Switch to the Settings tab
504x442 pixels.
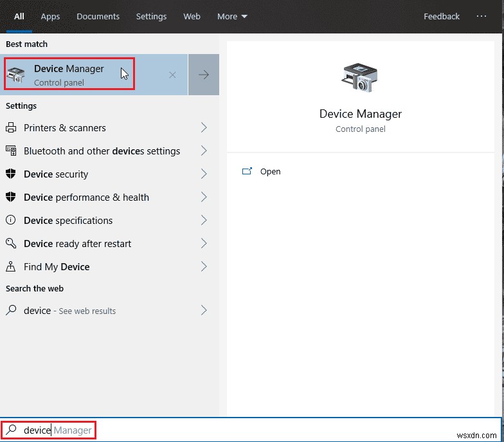tap(152, 16)
